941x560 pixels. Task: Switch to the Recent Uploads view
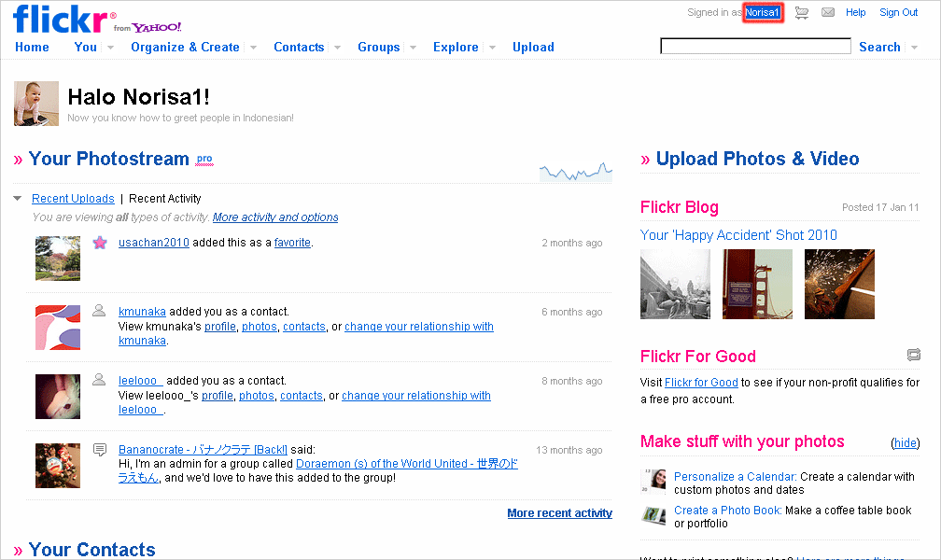pos(73,198)
